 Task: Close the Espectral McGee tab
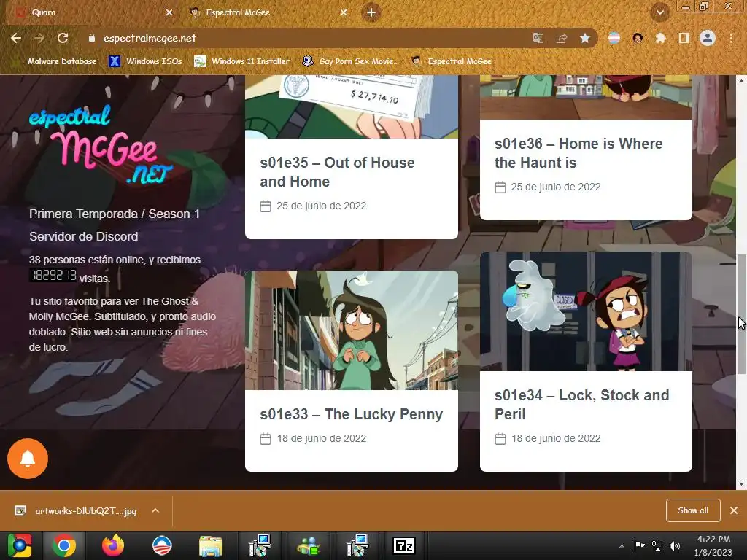pos(344,12)
